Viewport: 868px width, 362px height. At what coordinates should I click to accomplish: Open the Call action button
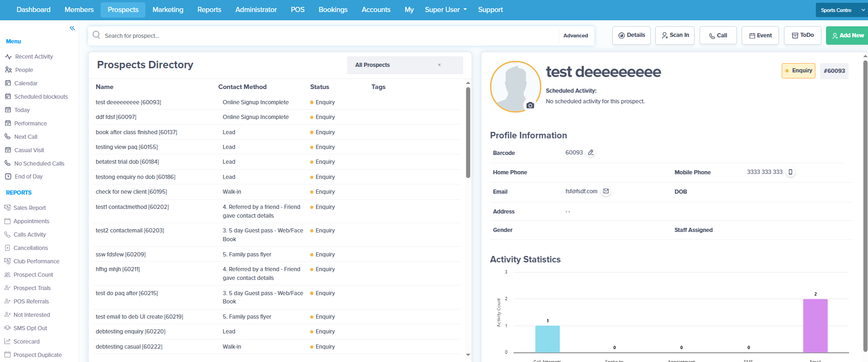(x=718, y=36)
